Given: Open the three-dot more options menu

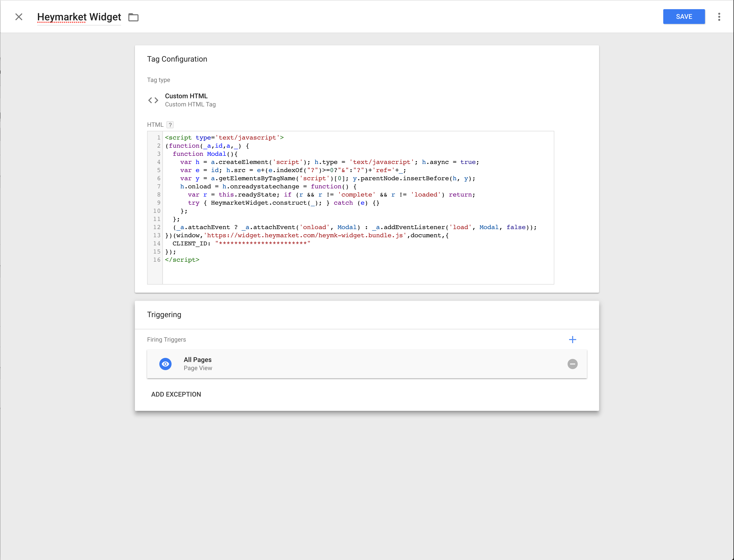Looking at the screenshot, I should click(719, 17).
